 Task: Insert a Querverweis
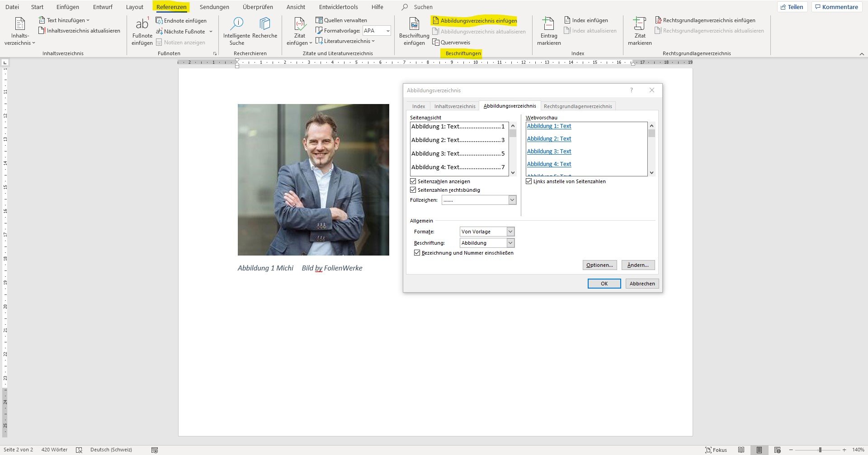451,43
